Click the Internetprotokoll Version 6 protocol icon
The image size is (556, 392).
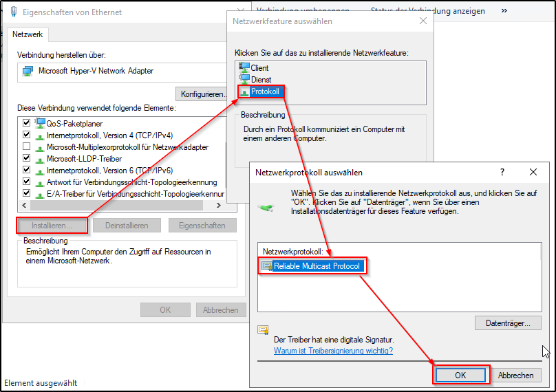tap(40, 171)
